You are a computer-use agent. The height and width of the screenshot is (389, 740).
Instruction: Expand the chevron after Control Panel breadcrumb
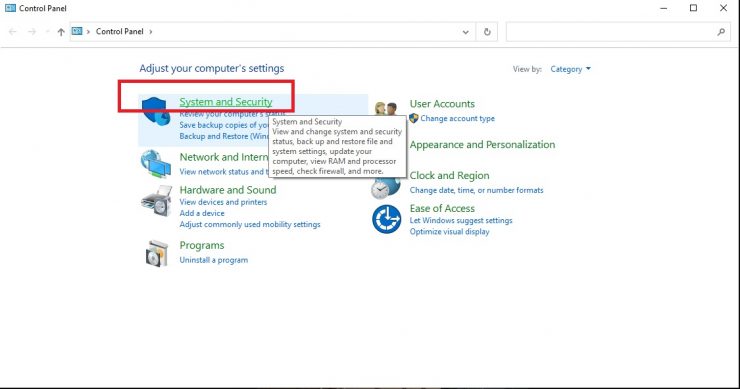pyautogui.click(x=151, y=32)
